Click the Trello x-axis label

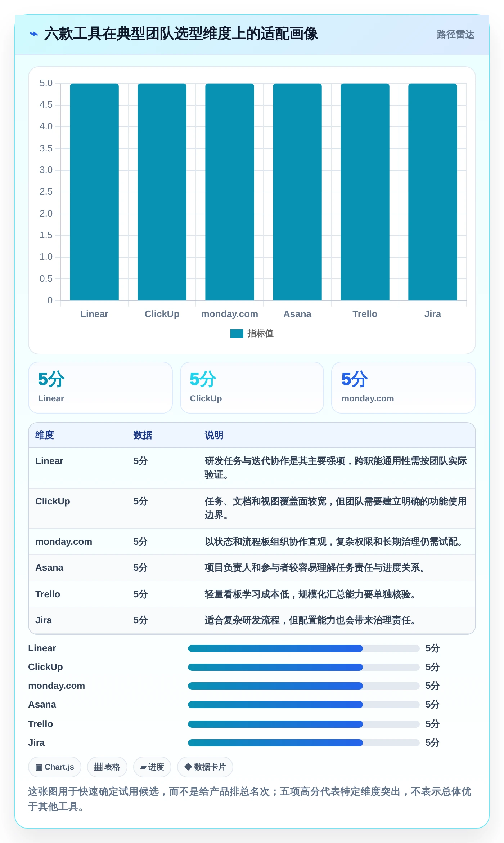(365, 314)
